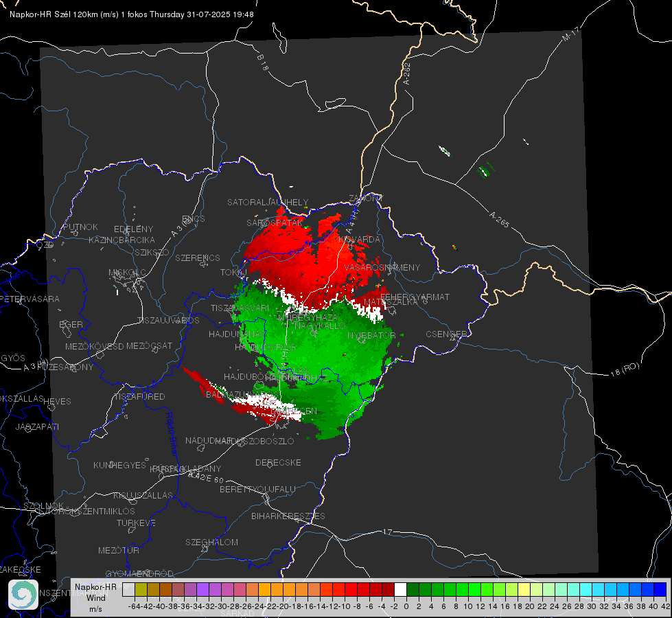
Task: Click the BERETTYÓÚJFALU label
Action: coord(257,490)
